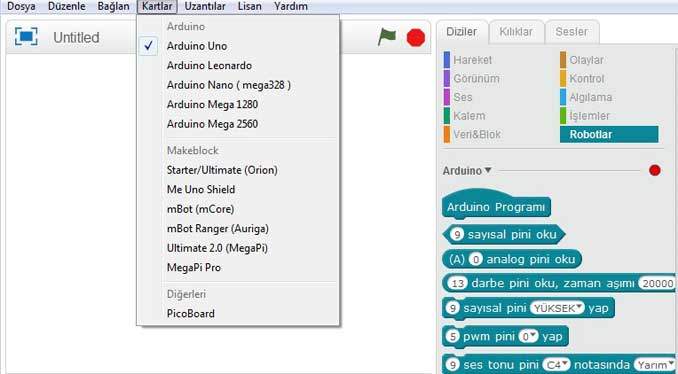The height and width of the screenshot is (374, 678).
Task: Switch to the Kılıklar tab
Action: click(516, 32)
